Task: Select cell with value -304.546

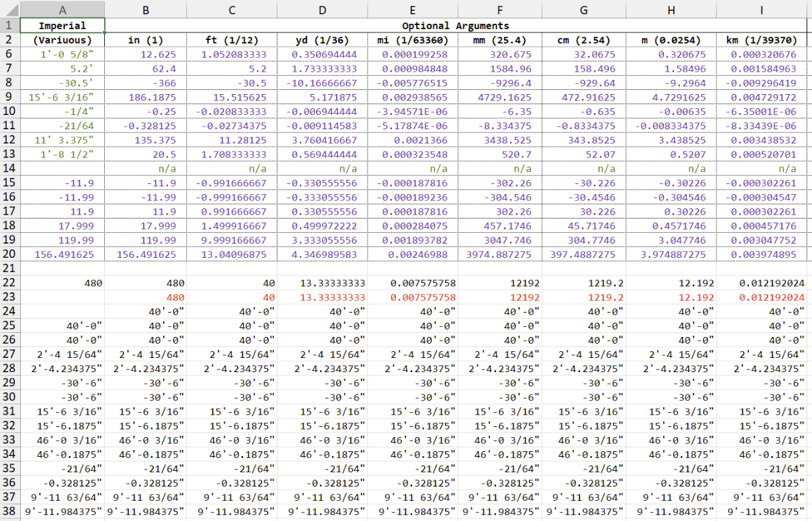Action: pyautogui.click(x=499, y=197)
